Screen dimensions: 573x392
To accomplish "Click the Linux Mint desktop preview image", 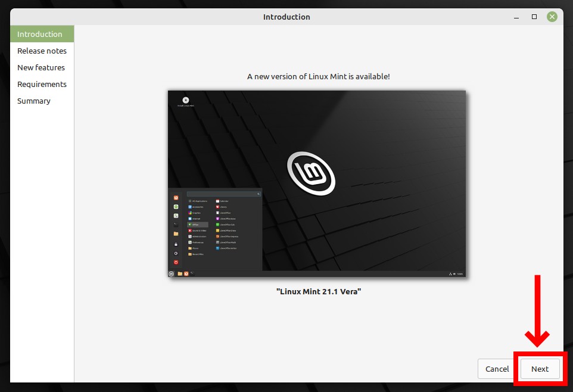I will click(x=317, y=183).
